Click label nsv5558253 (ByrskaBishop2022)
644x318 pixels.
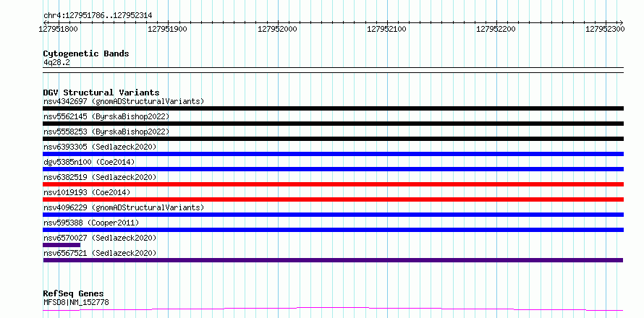tap(106, 132)
